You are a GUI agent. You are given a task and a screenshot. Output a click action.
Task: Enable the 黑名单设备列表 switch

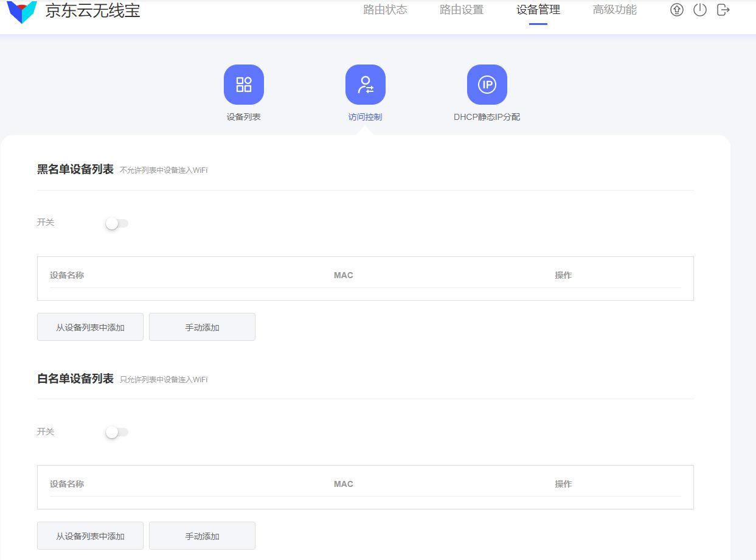pos(116,223)
